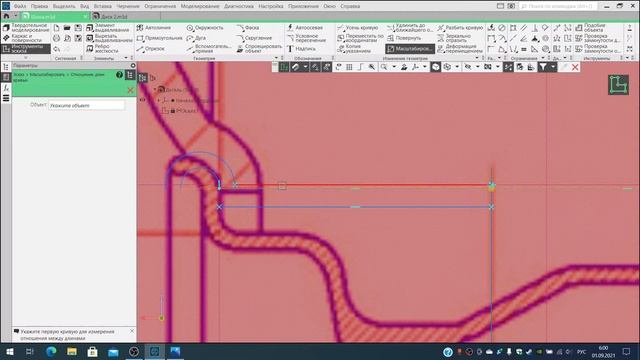Select the Зеркально отразить tool
Image resolution: width=640 pixels, height=360 pixels.
[455, 38]
